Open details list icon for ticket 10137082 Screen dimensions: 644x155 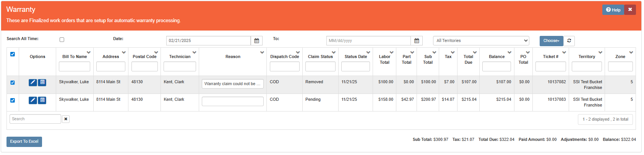coord(42,82)
